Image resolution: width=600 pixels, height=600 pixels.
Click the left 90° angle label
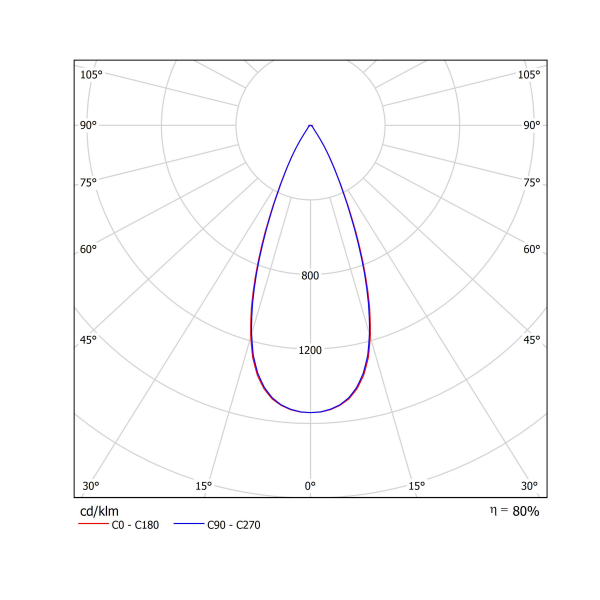click(x=88, y=125)
